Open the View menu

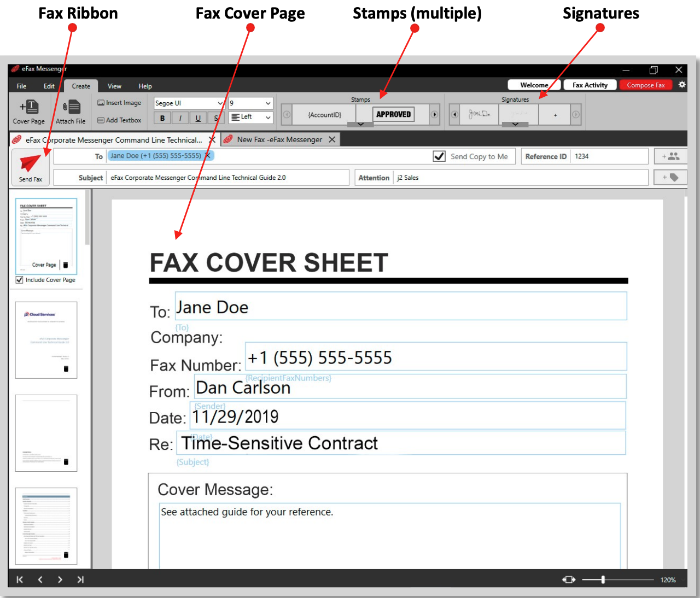114,86
